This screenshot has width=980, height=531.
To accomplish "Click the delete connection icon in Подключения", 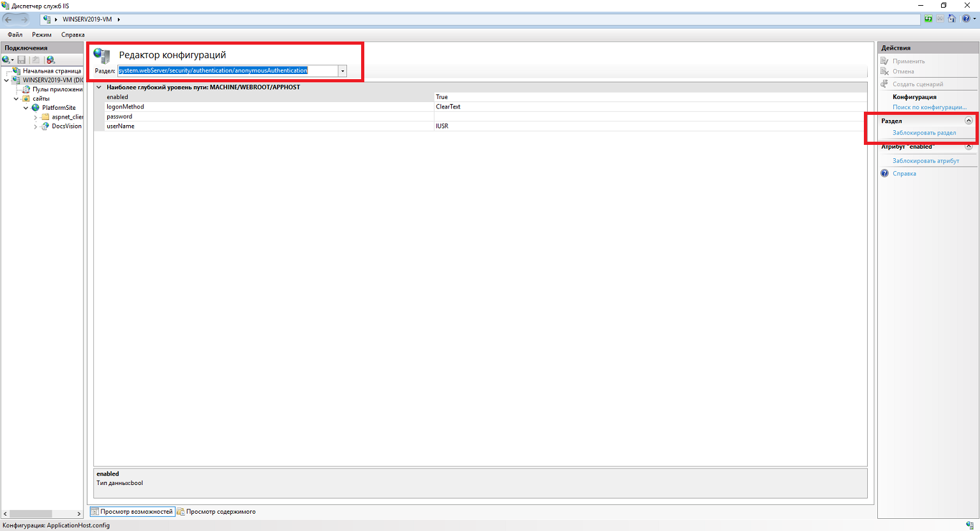I will click(x=50, y=60).
